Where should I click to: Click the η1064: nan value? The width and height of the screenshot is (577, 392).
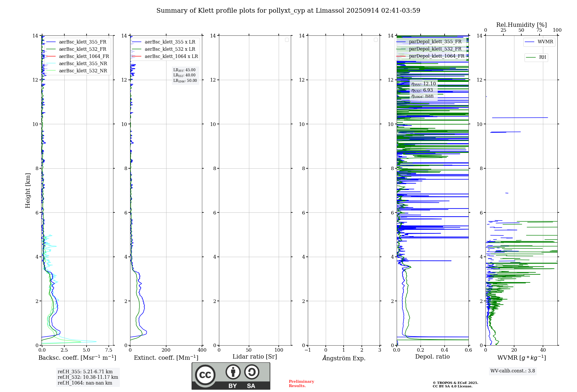[422, 96]
